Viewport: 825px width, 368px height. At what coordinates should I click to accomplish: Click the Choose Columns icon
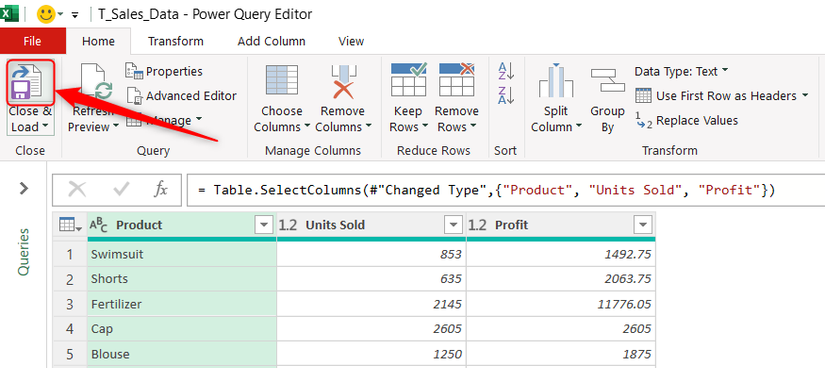tap(282, 81)
